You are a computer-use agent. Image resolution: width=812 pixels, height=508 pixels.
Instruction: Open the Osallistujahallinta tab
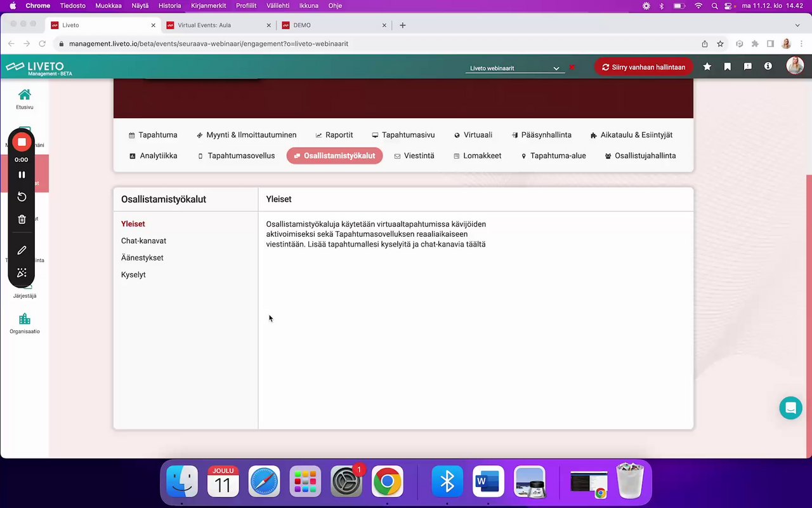[x=640, y=156]
